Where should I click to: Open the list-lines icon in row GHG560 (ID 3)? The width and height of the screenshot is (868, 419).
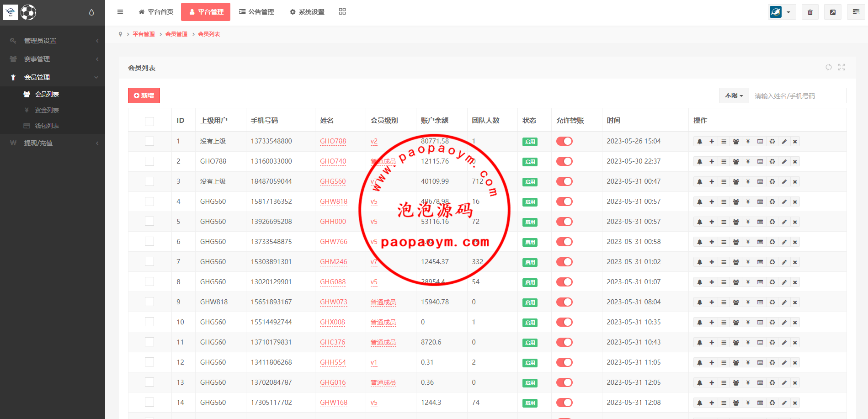[x=724, y=182]
